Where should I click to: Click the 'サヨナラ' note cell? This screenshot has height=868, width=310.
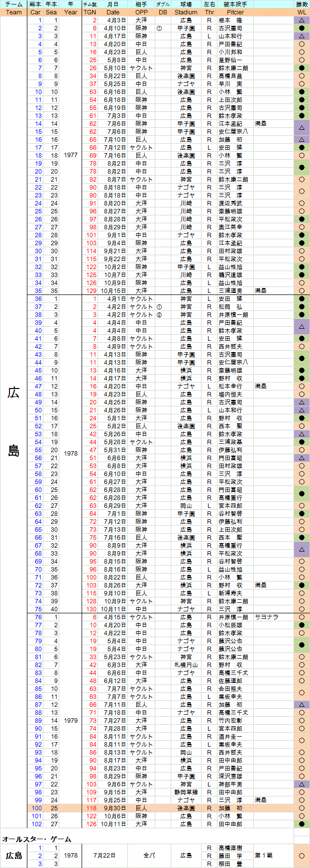[x=267, y=617]
